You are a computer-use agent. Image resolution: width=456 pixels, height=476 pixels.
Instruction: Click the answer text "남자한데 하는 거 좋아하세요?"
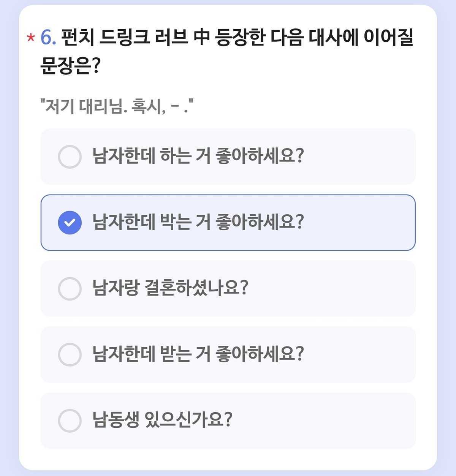click(198, 156)
